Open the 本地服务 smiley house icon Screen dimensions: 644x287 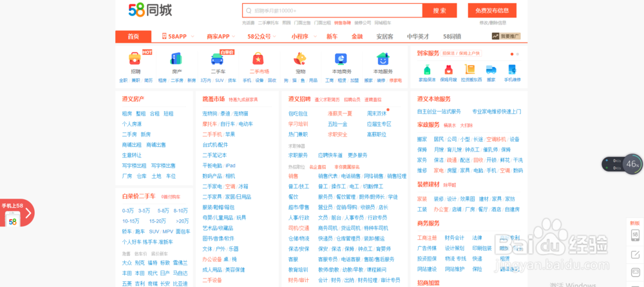tap(383, 59)
